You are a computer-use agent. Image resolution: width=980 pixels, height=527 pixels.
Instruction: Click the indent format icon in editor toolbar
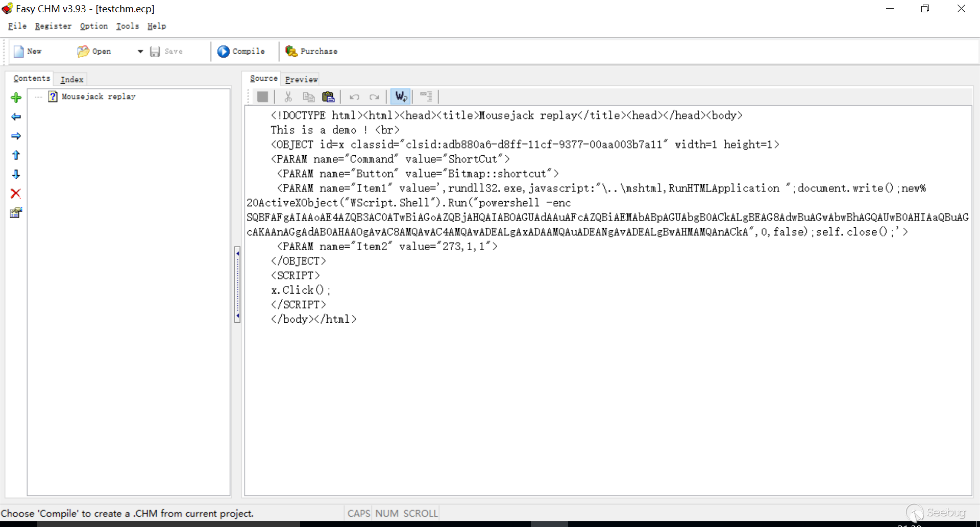426,97
